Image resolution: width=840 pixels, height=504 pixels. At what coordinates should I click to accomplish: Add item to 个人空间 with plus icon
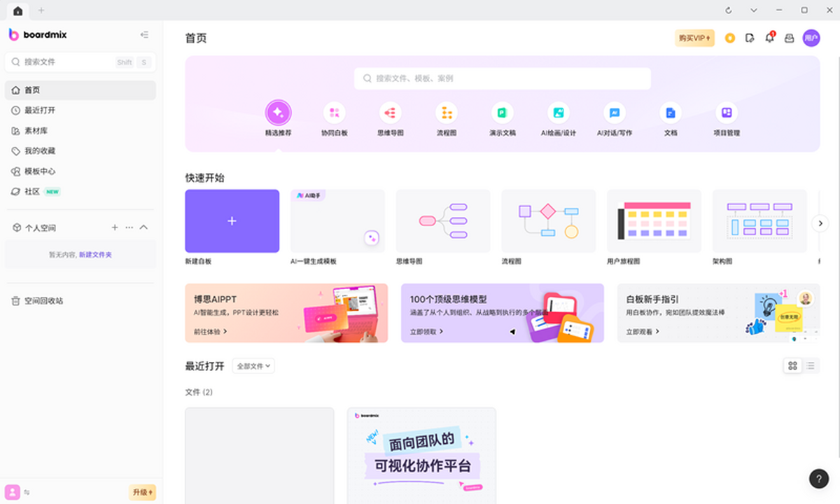point(115,227)
